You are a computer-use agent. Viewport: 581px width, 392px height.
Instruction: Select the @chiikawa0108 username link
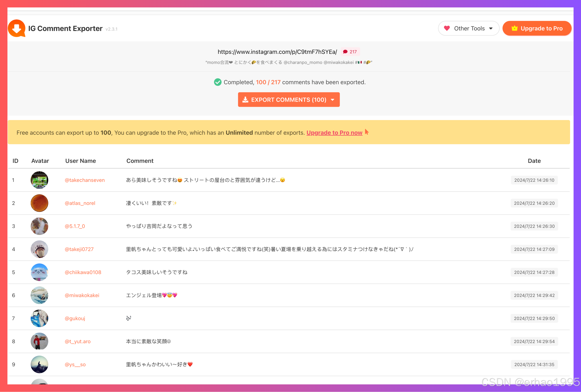tap(83, 272)
